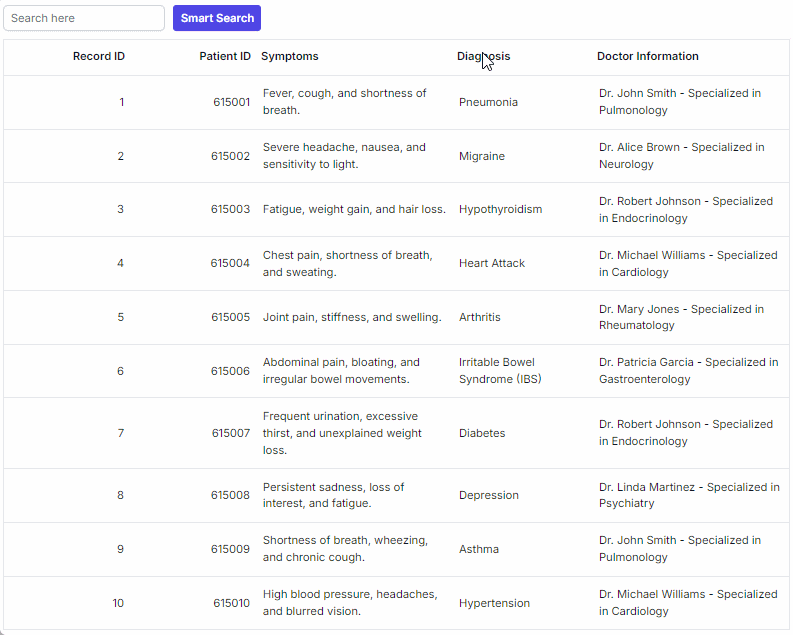This screenshot has width=793, height=635.
Task: Select patient ID 615002 cell
Action: point(231,156)
